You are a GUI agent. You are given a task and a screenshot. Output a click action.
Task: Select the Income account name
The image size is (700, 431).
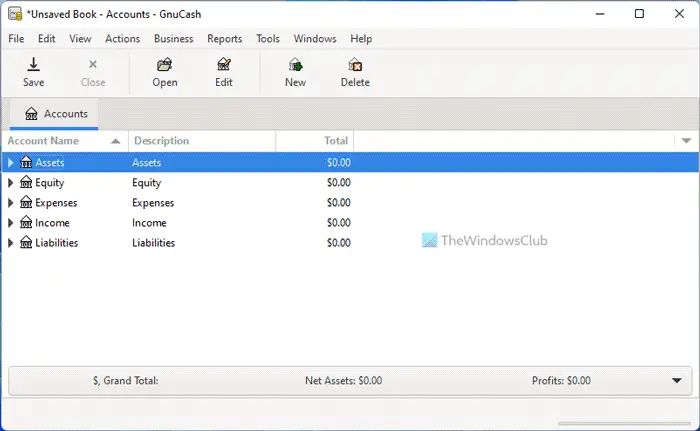(52, 222)
